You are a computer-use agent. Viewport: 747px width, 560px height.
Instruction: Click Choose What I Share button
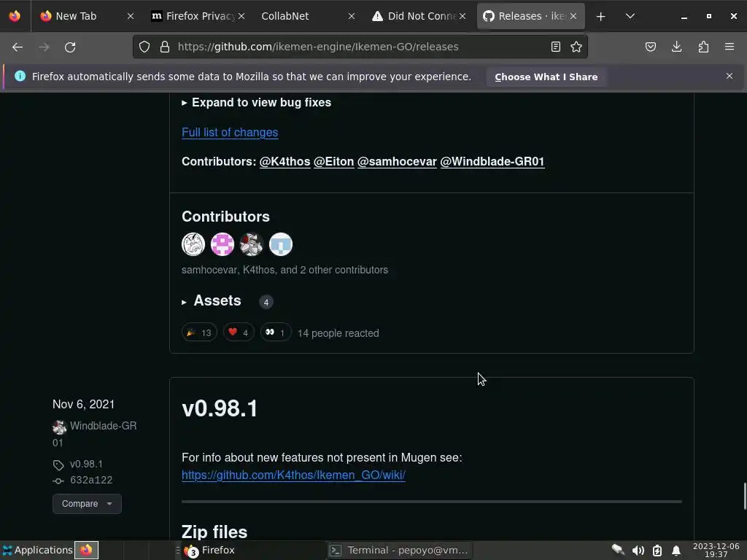(x=546, y=77)
